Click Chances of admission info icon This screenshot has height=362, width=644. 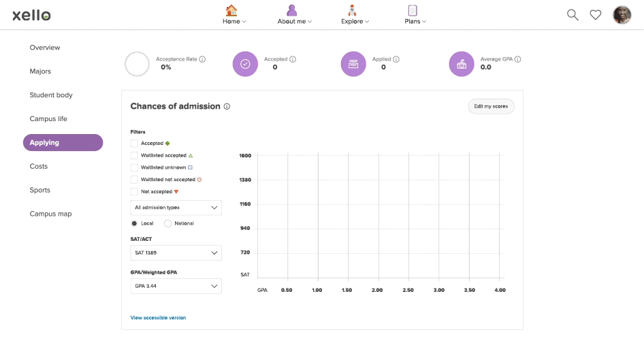227,107
